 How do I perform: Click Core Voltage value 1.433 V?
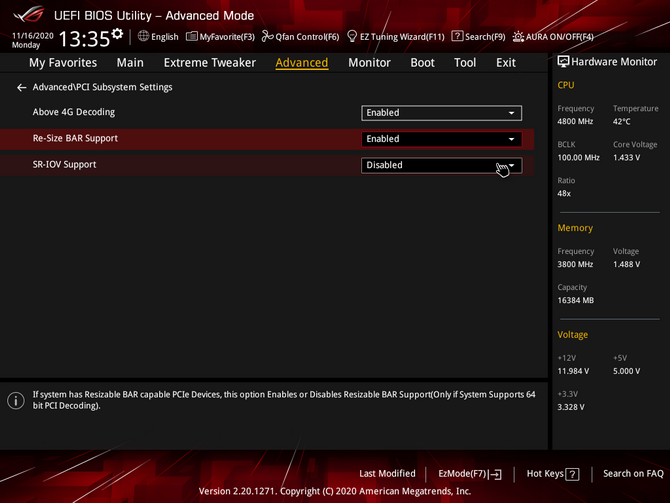coord(626,158)
